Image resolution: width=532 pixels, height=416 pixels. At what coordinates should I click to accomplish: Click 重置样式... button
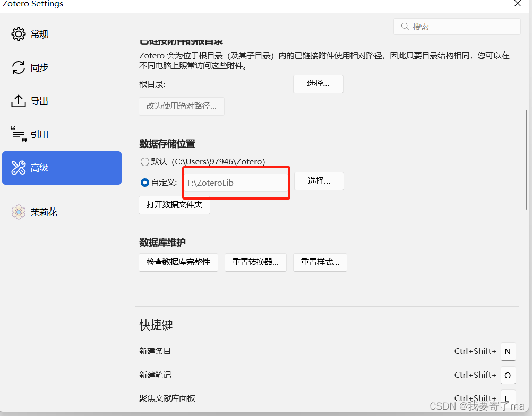click(x=320, y=262)
